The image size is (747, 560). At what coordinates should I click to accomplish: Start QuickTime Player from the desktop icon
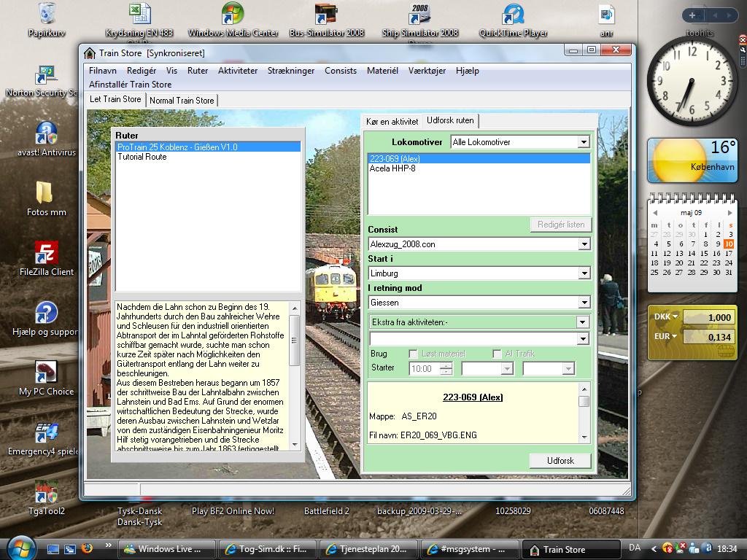click(513, 20)
